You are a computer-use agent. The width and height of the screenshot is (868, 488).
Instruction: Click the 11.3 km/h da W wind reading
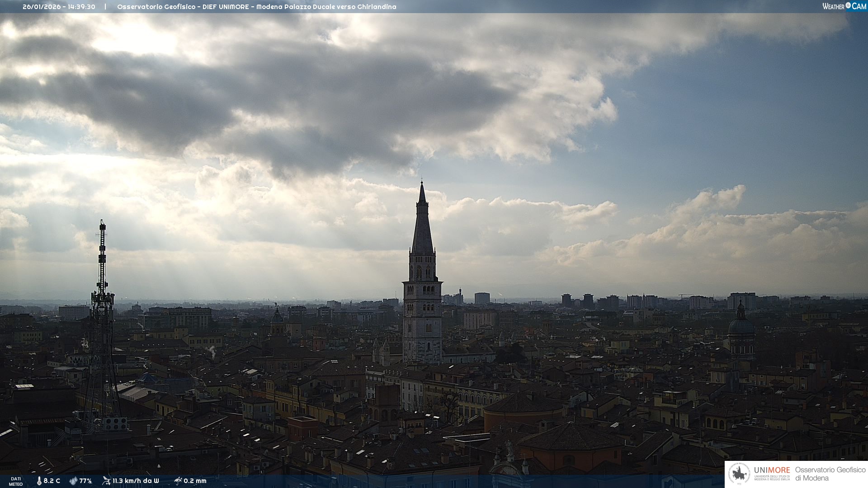click(x=136, y=481)
